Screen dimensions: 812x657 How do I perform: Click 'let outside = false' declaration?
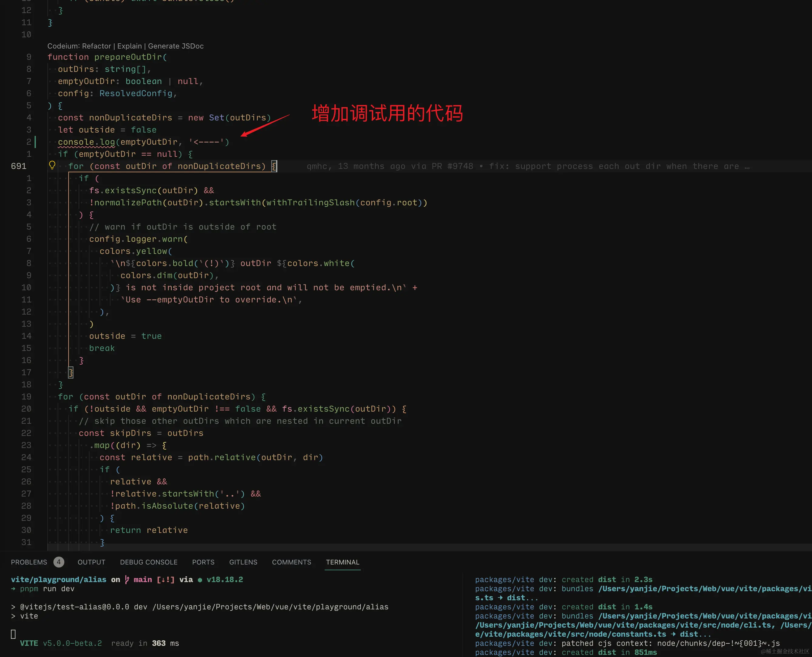click(x=107, y=130)
